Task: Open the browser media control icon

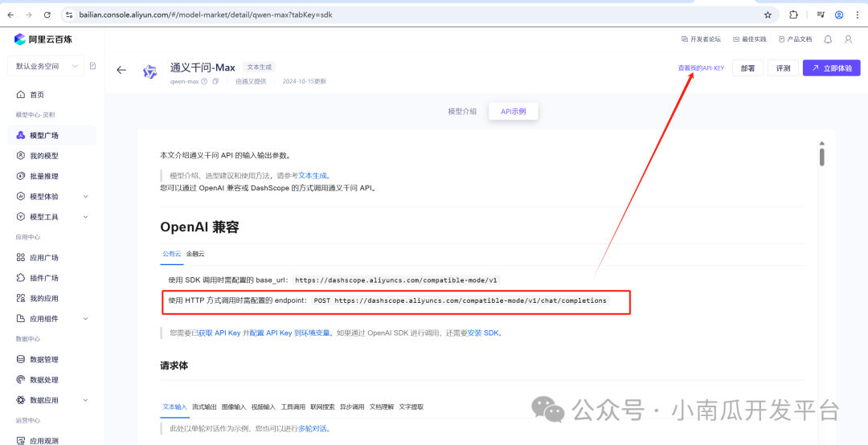Action: point(821,15)
